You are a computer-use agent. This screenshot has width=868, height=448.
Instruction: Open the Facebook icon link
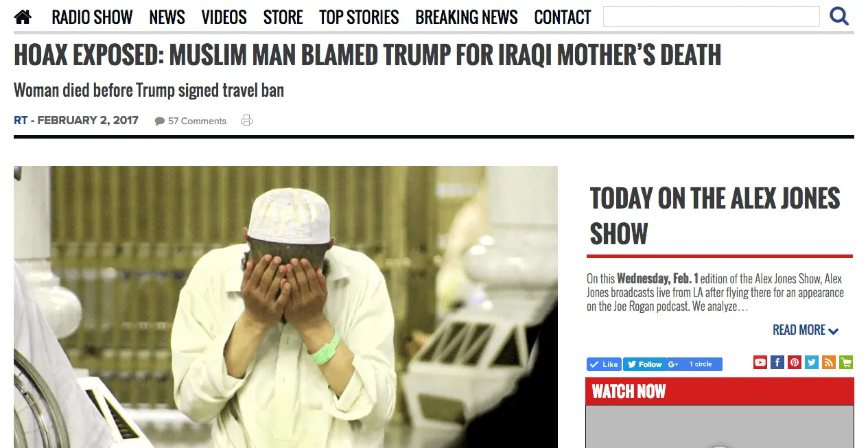(777, 362)
